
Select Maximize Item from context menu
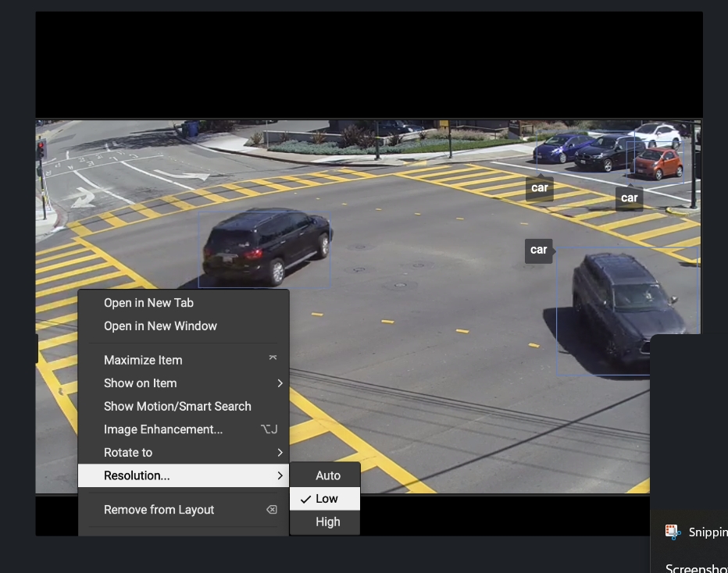tap(143, 360)
